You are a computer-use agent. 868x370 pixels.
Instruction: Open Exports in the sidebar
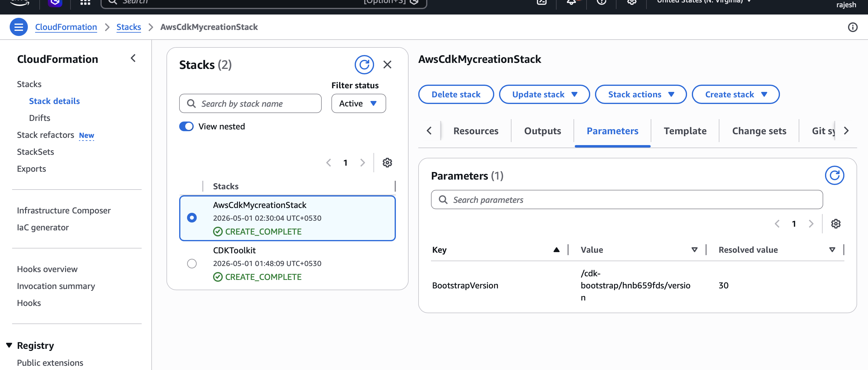click(x=31, y=169)
